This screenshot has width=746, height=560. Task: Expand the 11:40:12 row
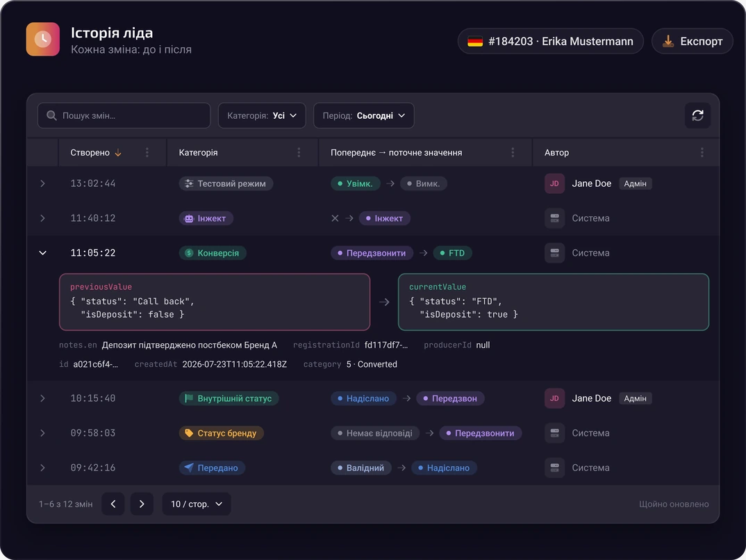point(42,218)
